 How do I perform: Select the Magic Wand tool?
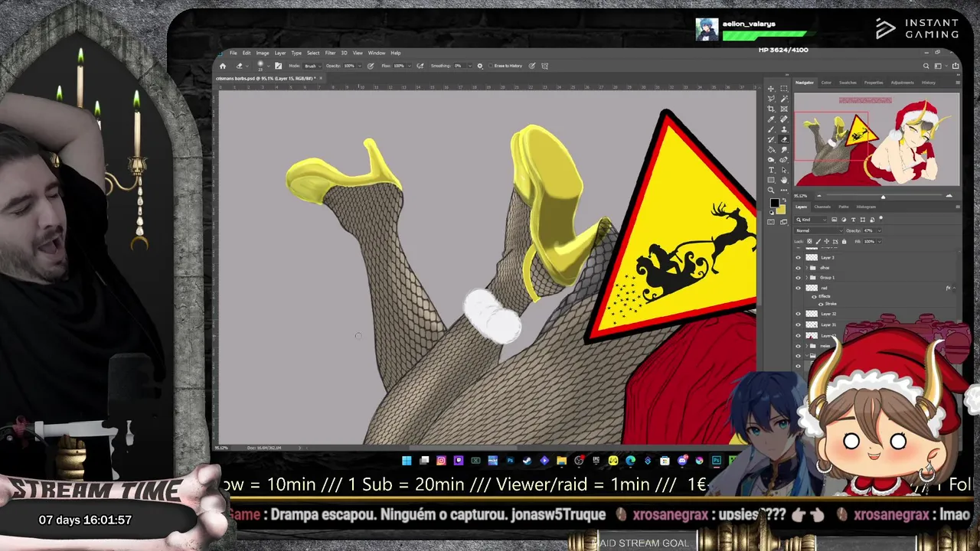(x=784, y=99)
